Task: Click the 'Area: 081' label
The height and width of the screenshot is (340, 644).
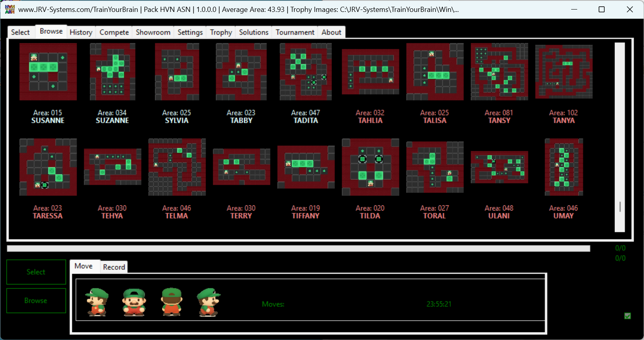Action: pyautogui.click(x=499, y=113)
